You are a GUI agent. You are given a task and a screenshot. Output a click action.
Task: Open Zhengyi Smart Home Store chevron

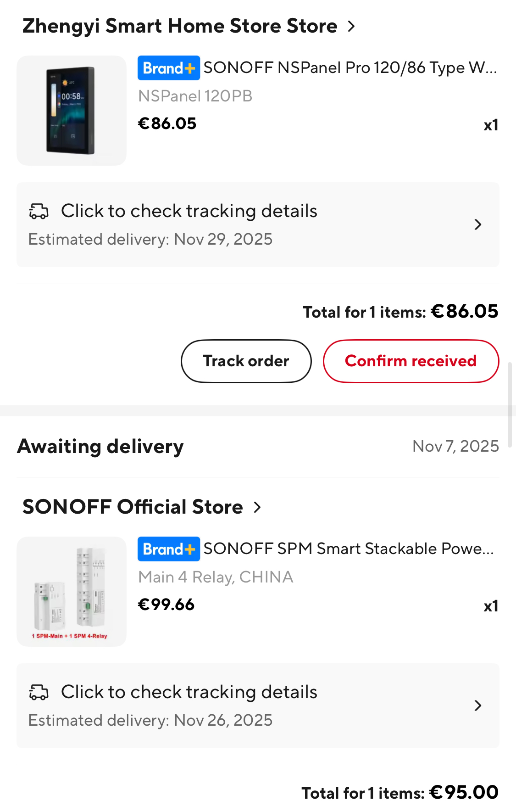351,26
